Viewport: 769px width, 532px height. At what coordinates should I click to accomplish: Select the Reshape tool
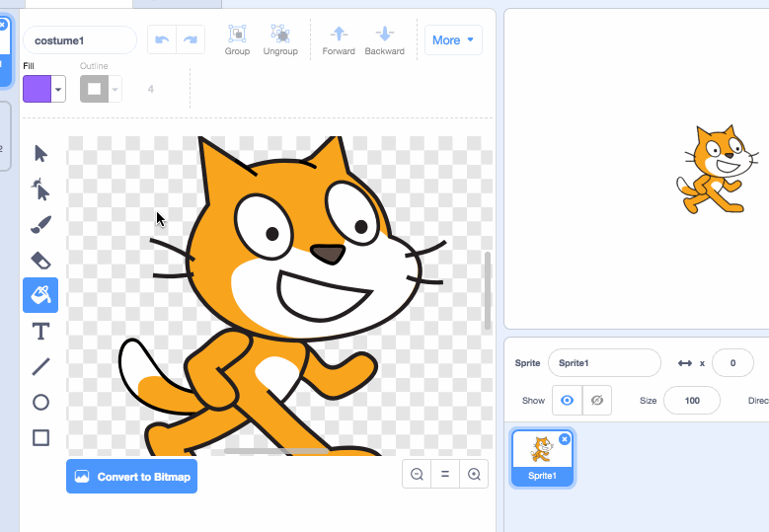pyautogui.click(x=40, y=190)
